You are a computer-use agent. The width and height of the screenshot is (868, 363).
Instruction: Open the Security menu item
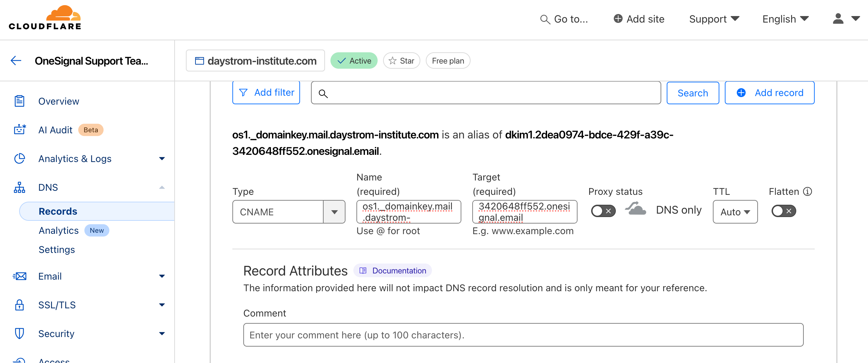(56, 334)
